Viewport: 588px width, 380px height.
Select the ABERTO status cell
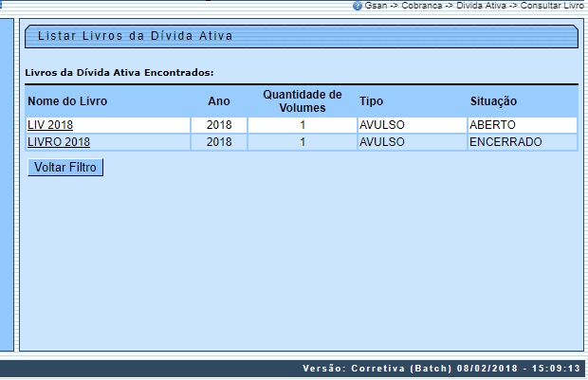(494, 125)
